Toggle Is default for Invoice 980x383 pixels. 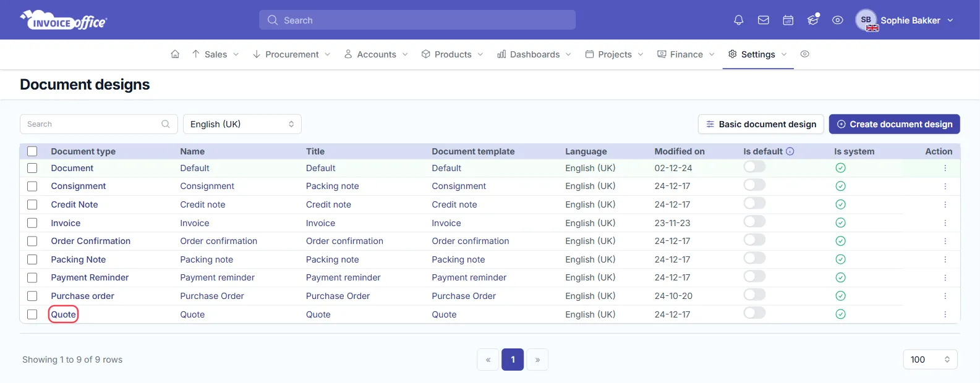[754, 221]
